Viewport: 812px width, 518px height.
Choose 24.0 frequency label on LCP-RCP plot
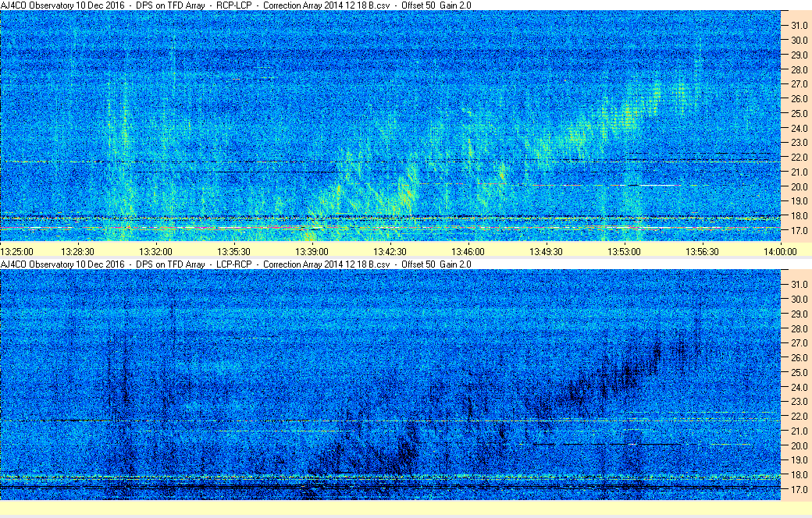(x=799, y=387)
